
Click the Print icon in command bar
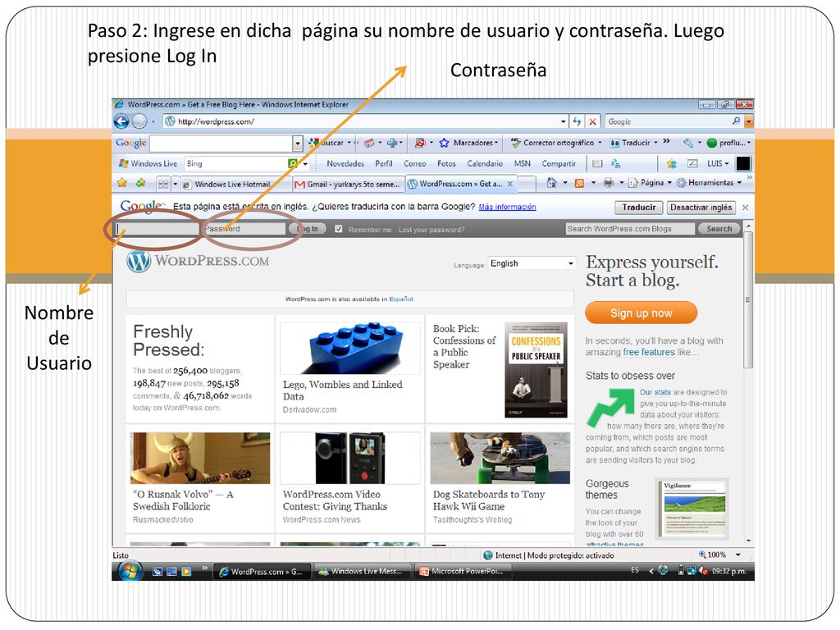(x=608, y=183)
